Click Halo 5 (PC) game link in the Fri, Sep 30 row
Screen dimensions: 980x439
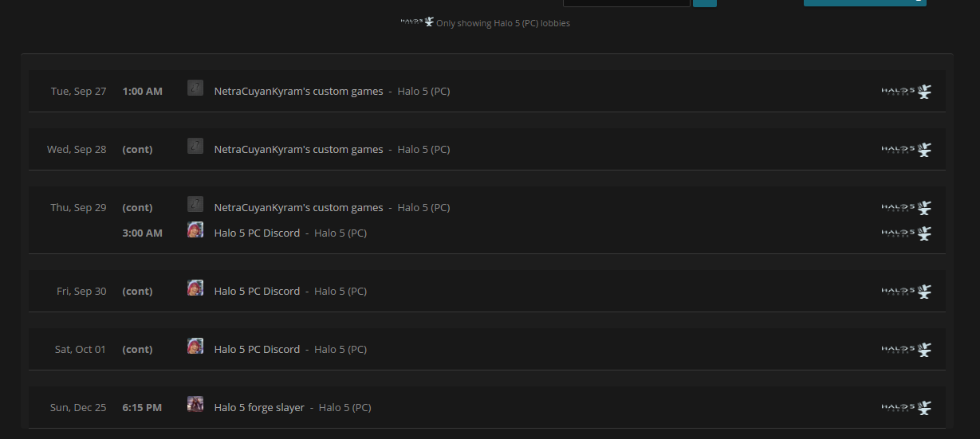coord(340,292)
